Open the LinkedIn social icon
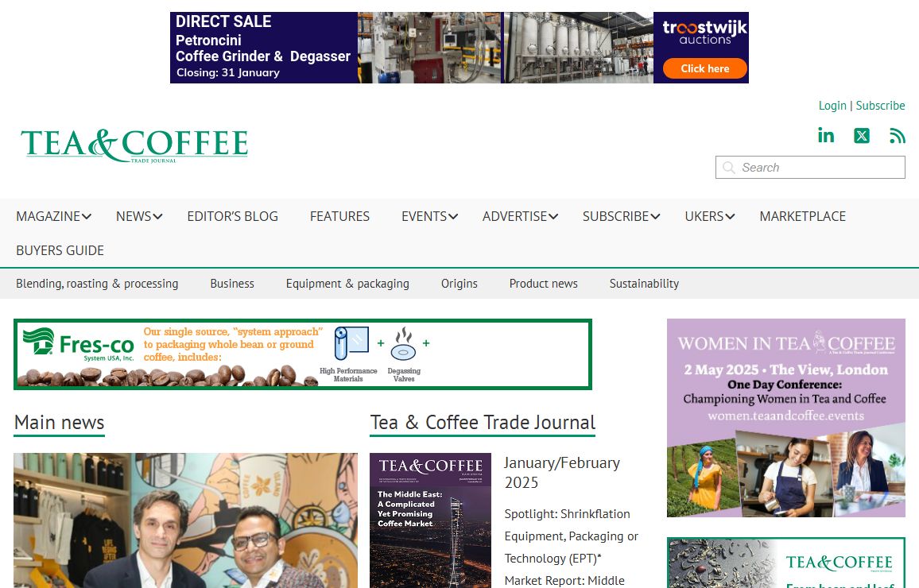The width and height of the screenshot is (919, 588). pos(826,136)
